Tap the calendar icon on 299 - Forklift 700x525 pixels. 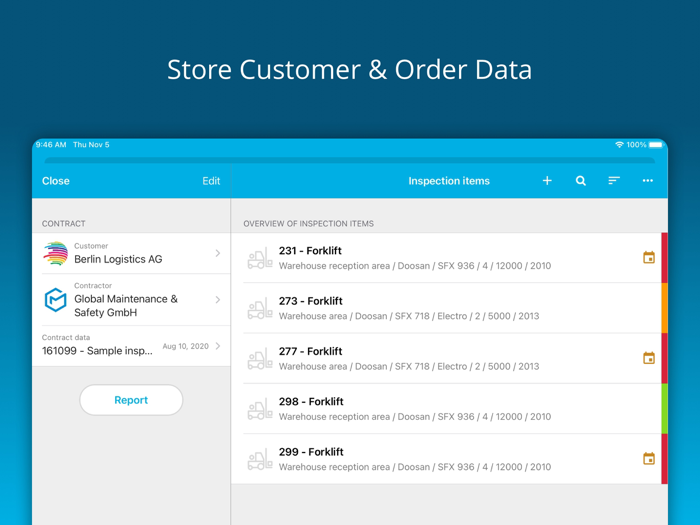[649, 458]
